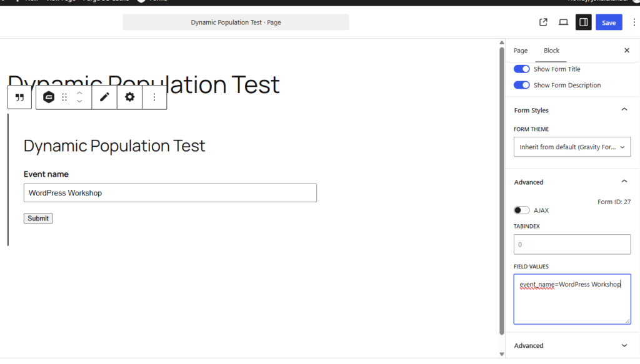Toggle Show Form Title switch
Image resolution: width=640 pixels, height=364 pixels.
[x=522, y=69]
